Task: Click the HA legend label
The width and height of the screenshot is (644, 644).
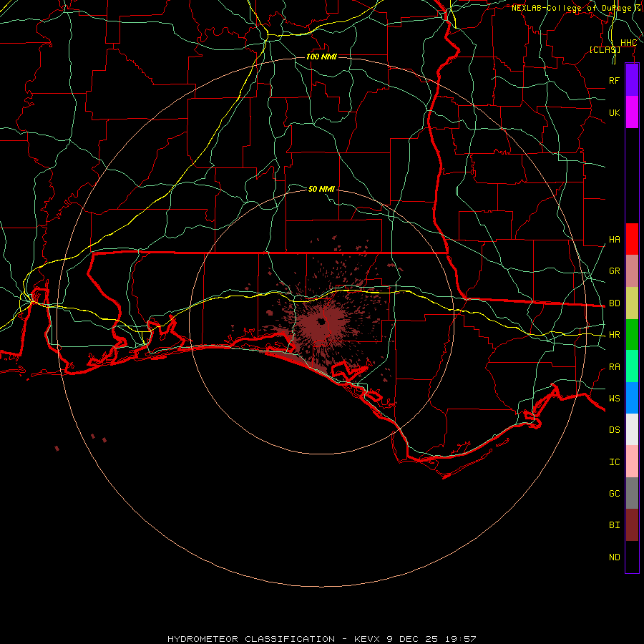Action: [615, 240]
